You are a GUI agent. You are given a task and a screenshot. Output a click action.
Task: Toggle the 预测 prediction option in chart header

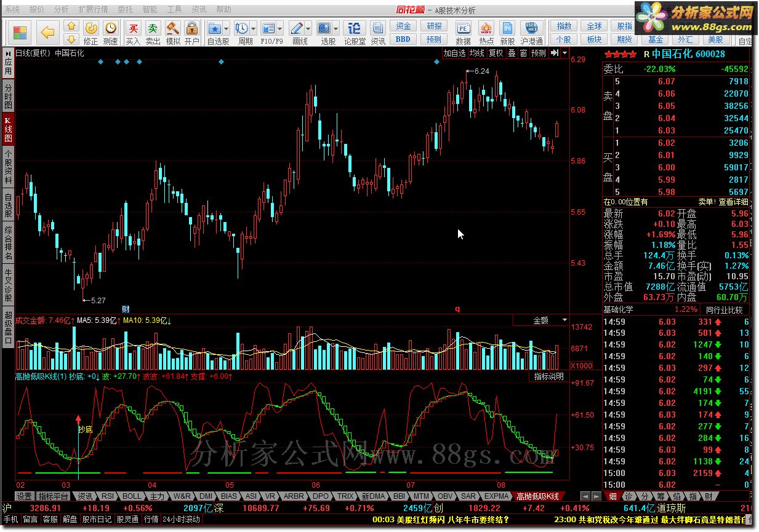[x=539, y=54]
